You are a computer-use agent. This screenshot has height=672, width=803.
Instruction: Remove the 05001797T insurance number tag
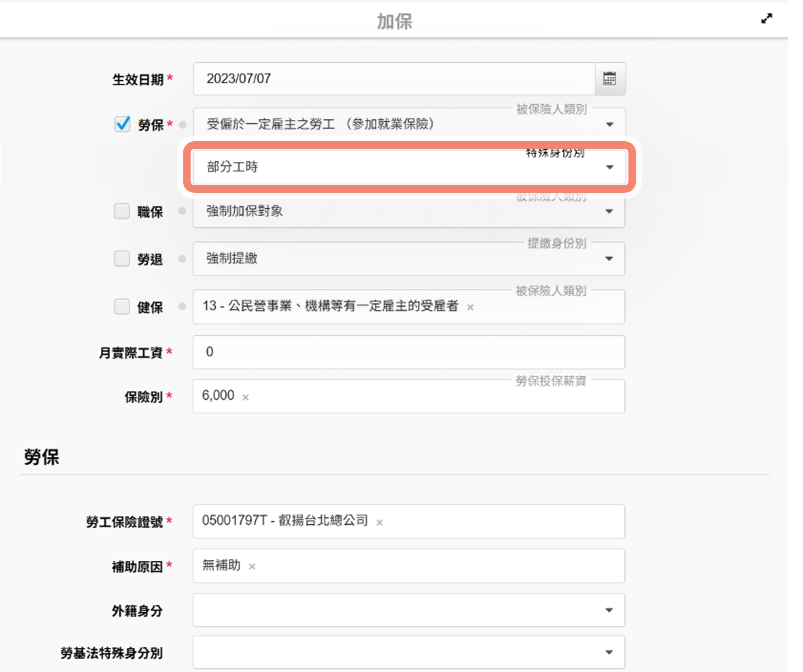pos(380,523)
